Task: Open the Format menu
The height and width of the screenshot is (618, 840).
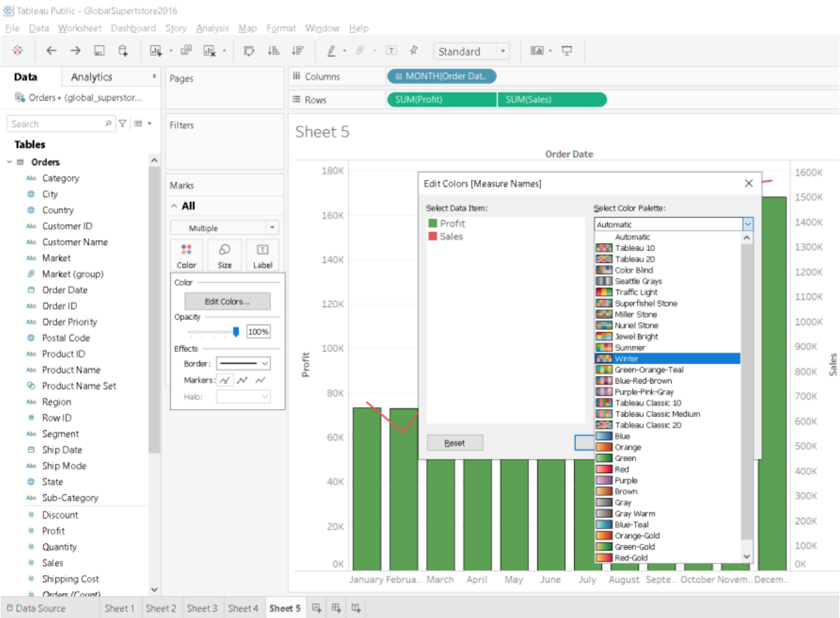Action: pos(281,28)
